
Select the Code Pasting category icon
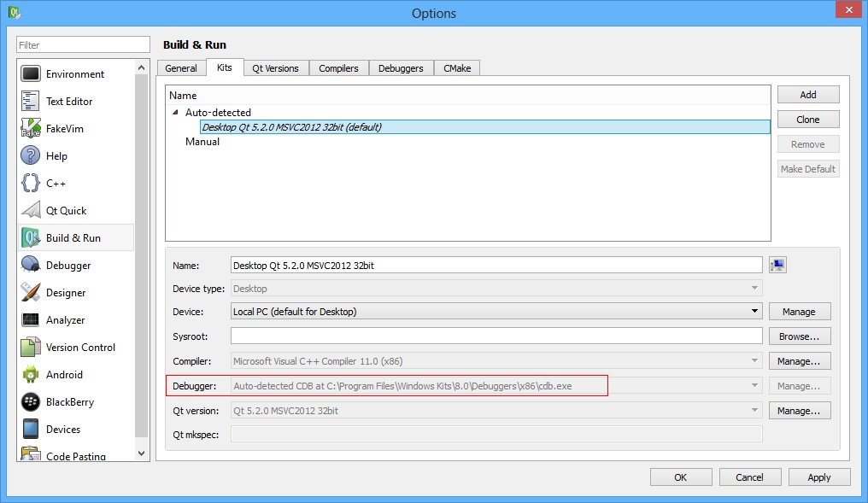31,453
